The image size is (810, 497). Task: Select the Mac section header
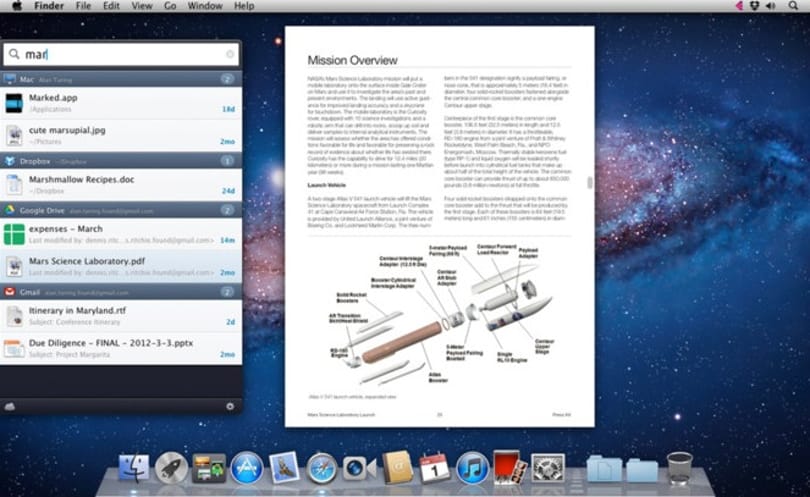point(121,79)
